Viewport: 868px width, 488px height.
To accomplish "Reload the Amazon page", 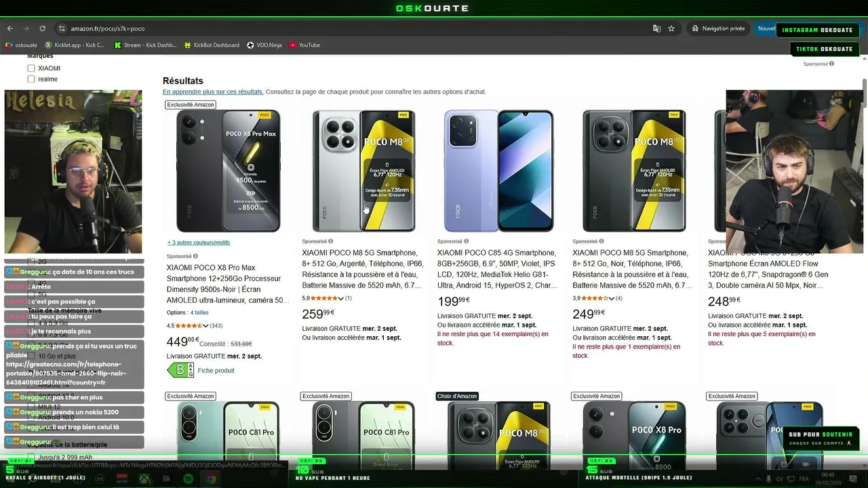I will coord(42,28).
